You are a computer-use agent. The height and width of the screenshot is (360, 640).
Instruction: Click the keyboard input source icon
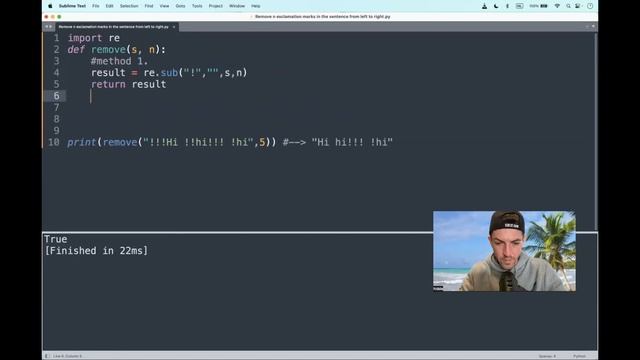(519, 6)
